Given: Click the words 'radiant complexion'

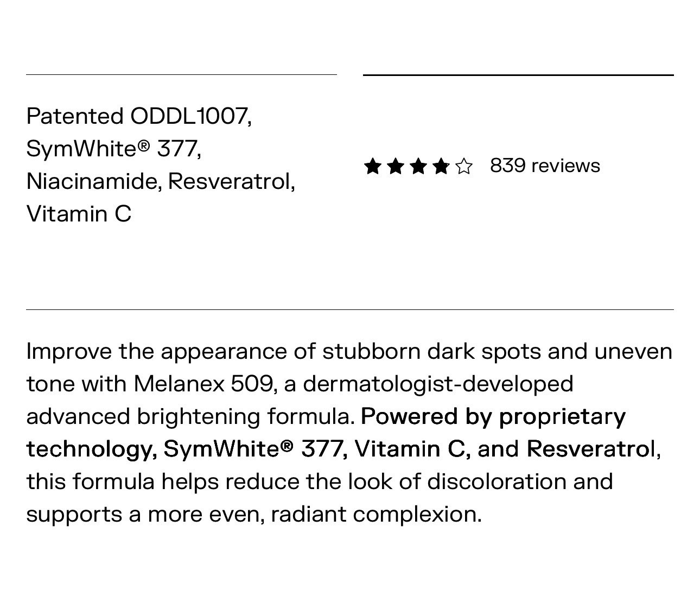Looking at the screenshot, I should tap(376, 514).
